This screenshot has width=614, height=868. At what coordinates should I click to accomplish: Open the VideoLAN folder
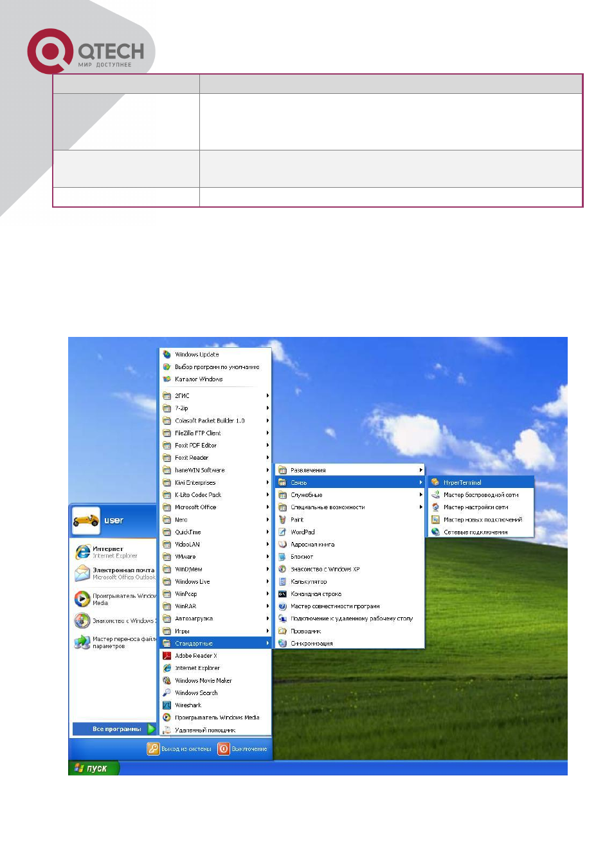click(215, 545)
